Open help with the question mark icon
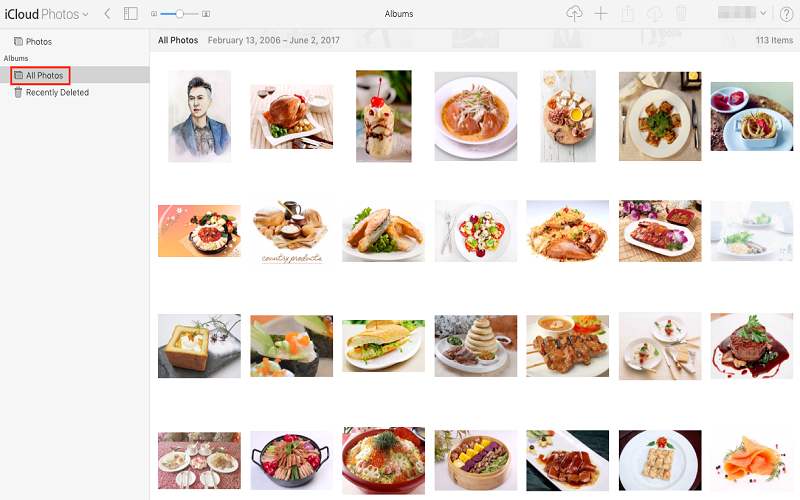This screenshot has width=800, height=500. [786, 14]
